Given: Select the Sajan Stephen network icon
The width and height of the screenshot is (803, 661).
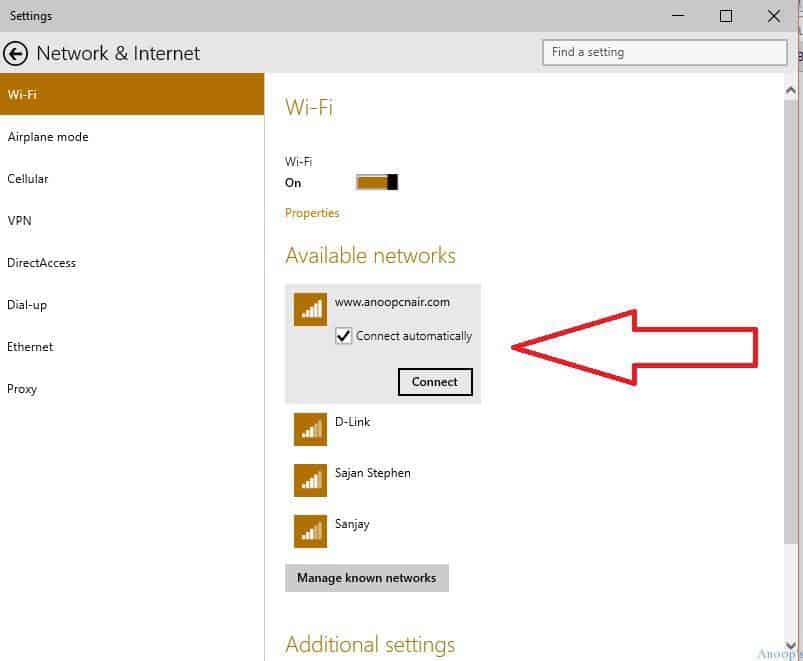Looking at the screenshot, I should point(311,480).
